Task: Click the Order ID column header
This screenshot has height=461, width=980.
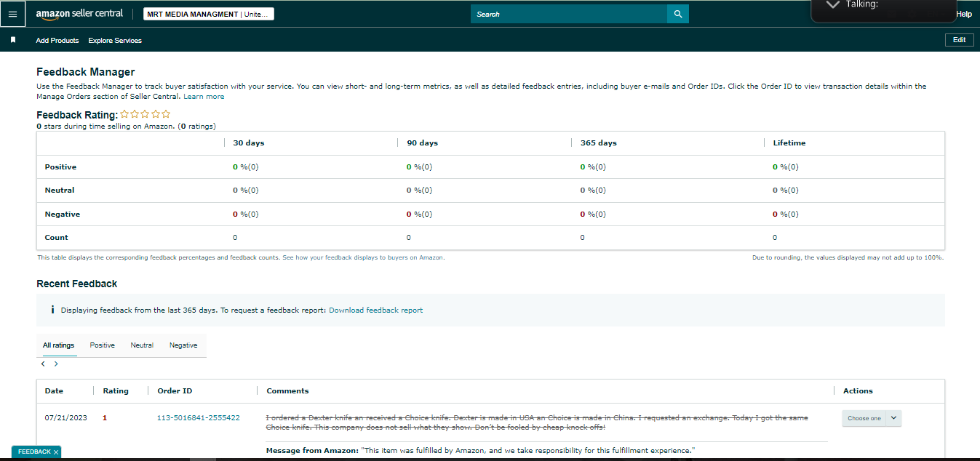Action: (x=175, y=391)
